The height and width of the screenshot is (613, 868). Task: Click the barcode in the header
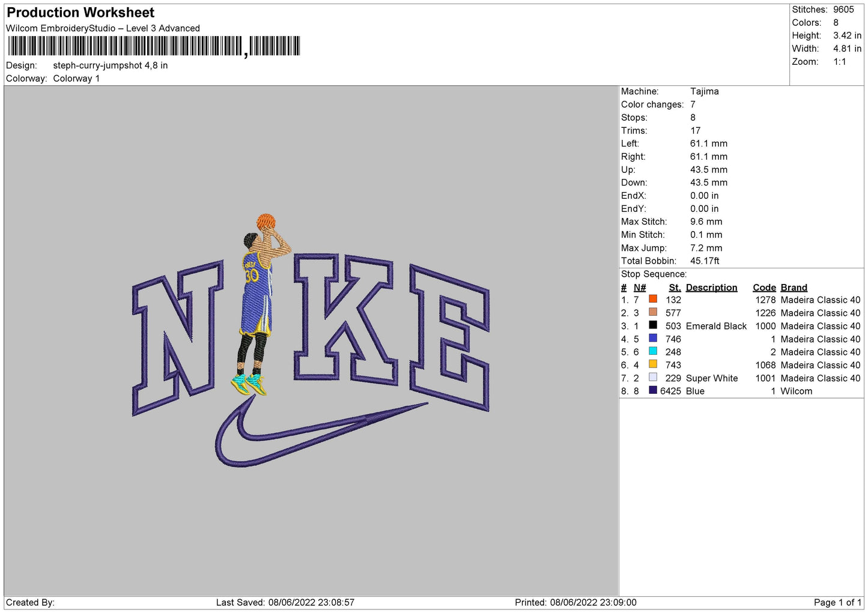click(154, 46)
